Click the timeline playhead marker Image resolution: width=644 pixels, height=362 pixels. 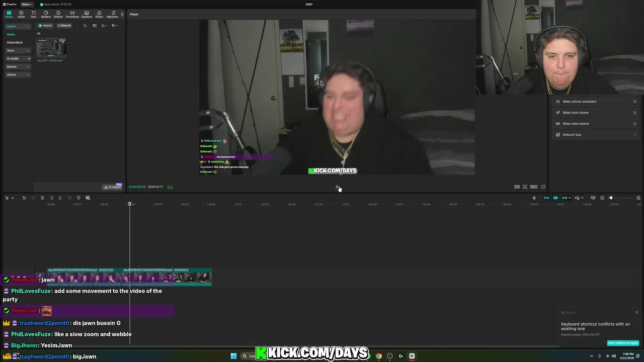130,204
